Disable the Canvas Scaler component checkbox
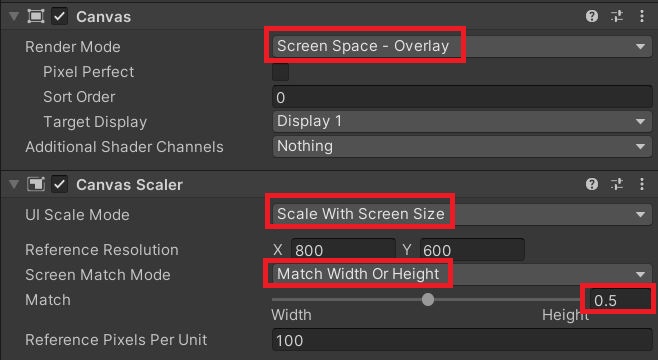The width and height of the screenshot is (658, 360). [60, 184]
